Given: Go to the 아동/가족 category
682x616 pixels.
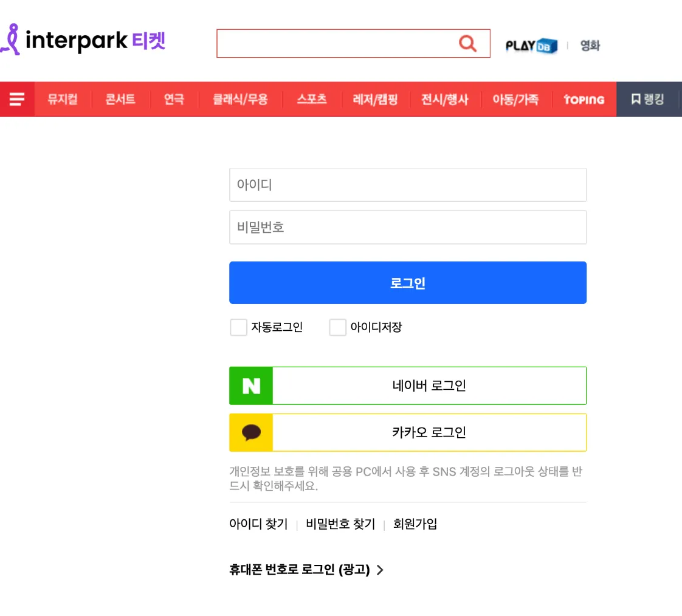Looking at the screenshot, I should pyautogui.click(x=515, y=99).
